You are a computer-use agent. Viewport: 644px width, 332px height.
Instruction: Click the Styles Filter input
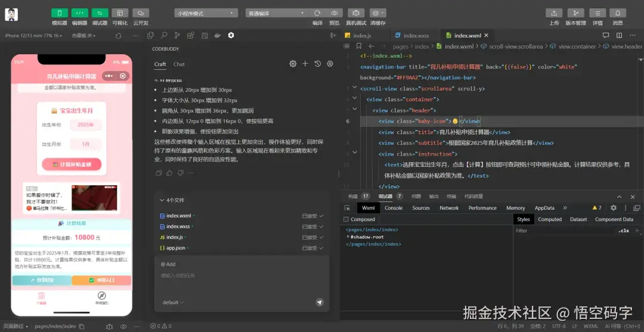tap(565, 231)
